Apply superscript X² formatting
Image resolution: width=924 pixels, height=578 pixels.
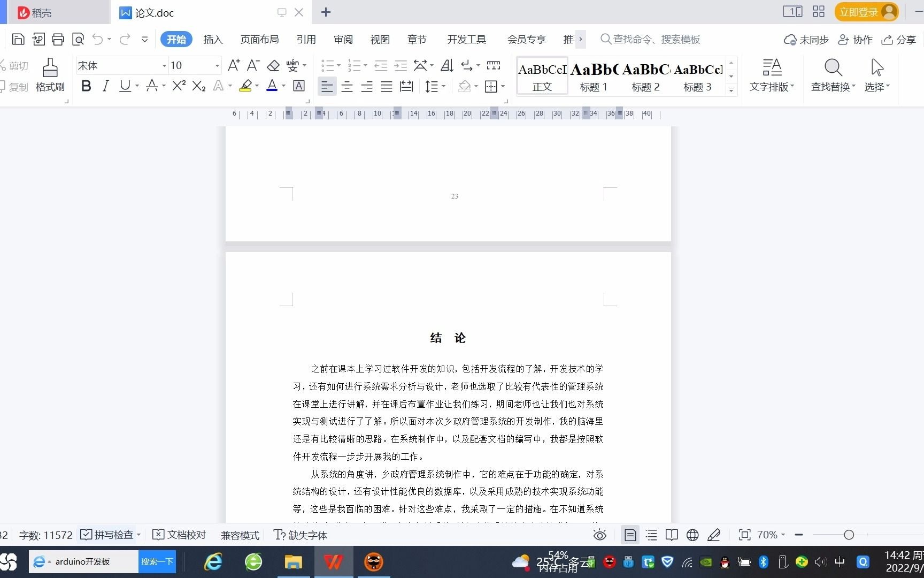[179, 86]
